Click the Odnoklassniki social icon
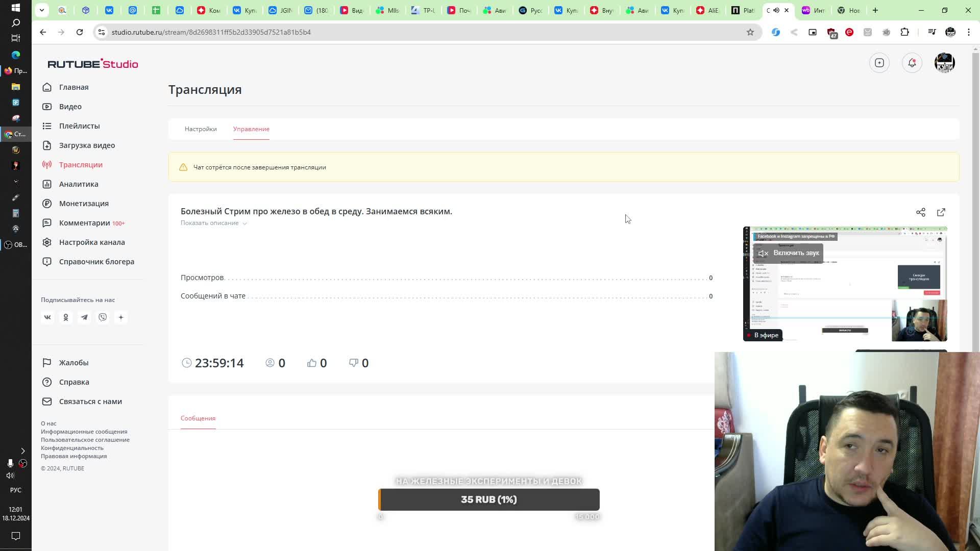The height and width of the screenshot is (551, 980). 66,317
